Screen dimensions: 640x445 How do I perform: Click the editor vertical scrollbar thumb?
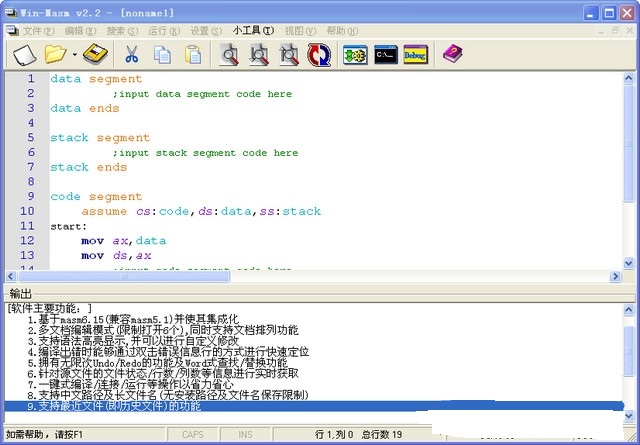click(629, 143)
